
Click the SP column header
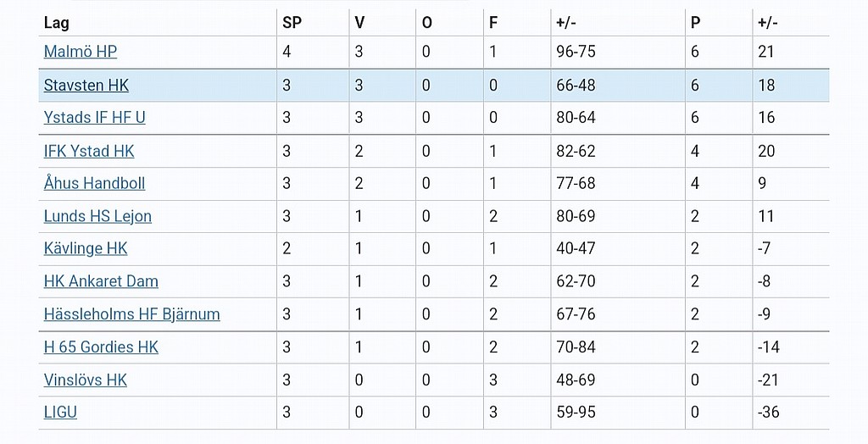pos(292,23)
